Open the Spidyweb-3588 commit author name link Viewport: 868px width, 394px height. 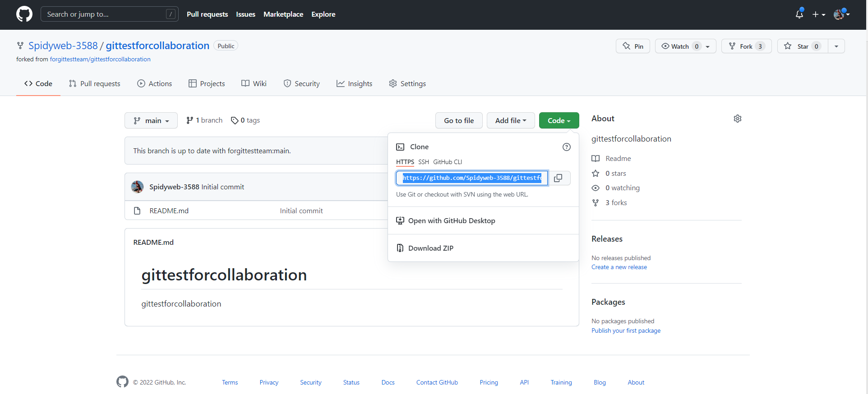[174, 187]
